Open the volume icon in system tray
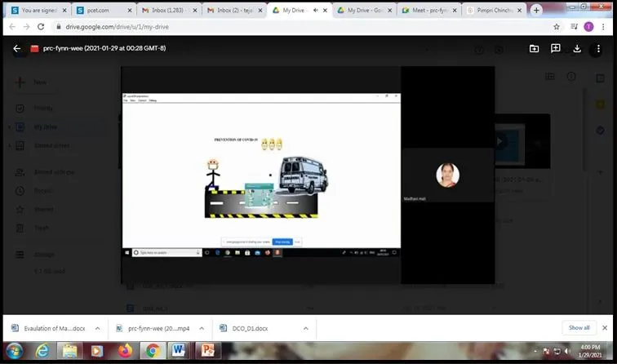The height and width of the screenshot is (364, 617). [x=567, y=351]
